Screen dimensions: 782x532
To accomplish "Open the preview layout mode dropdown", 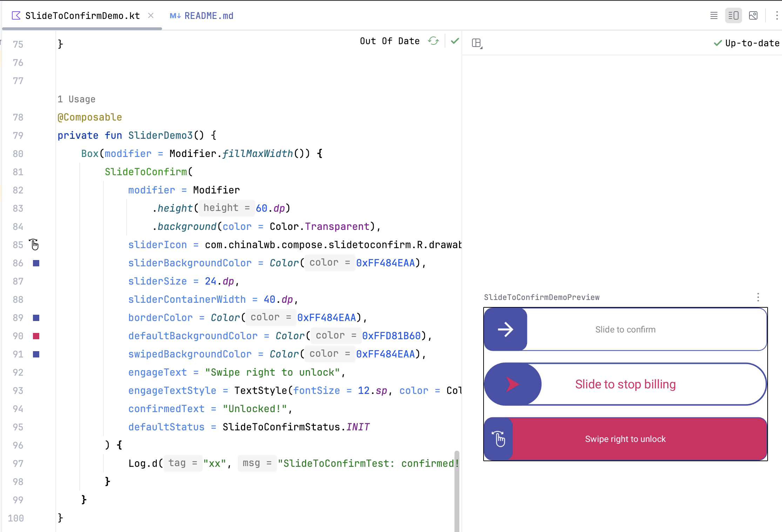I will pos(477,43).
